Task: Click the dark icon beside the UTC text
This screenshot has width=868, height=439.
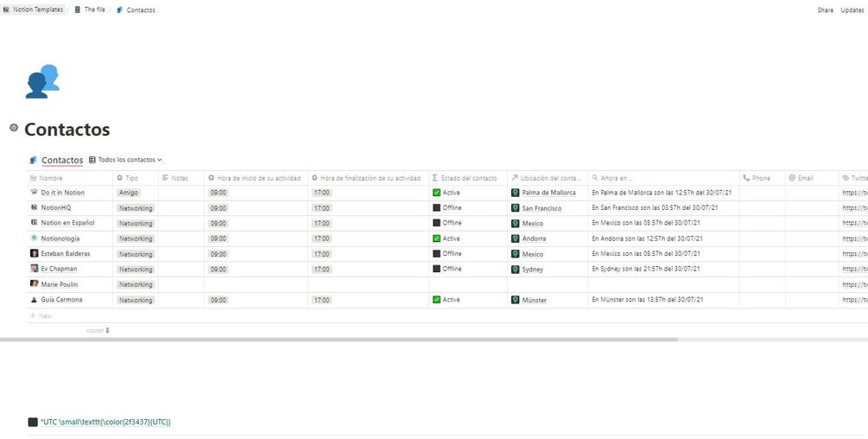Action: point(33,422)
